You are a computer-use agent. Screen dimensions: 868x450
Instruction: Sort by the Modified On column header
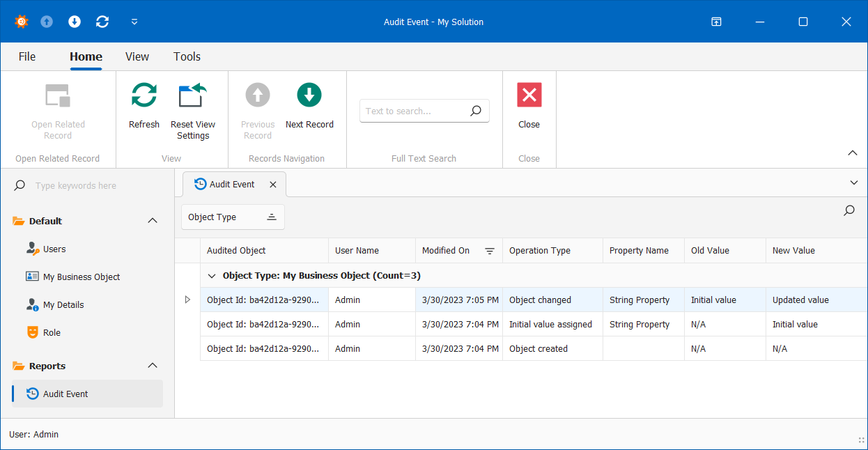(459, 251)
